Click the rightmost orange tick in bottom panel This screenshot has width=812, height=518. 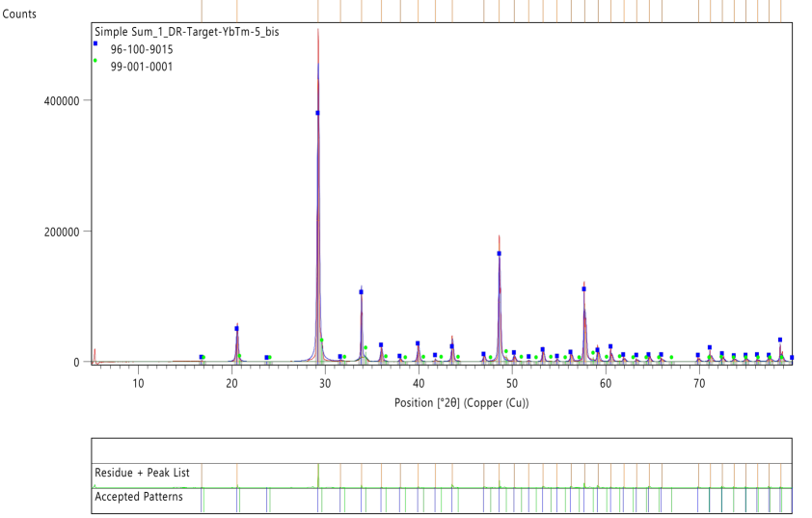781,475
